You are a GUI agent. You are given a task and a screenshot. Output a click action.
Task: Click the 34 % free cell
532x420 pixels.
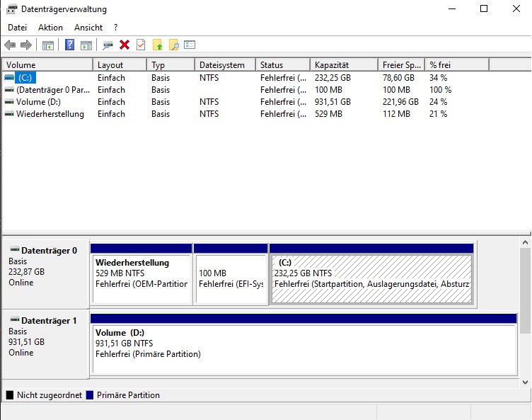coord(439,78)
